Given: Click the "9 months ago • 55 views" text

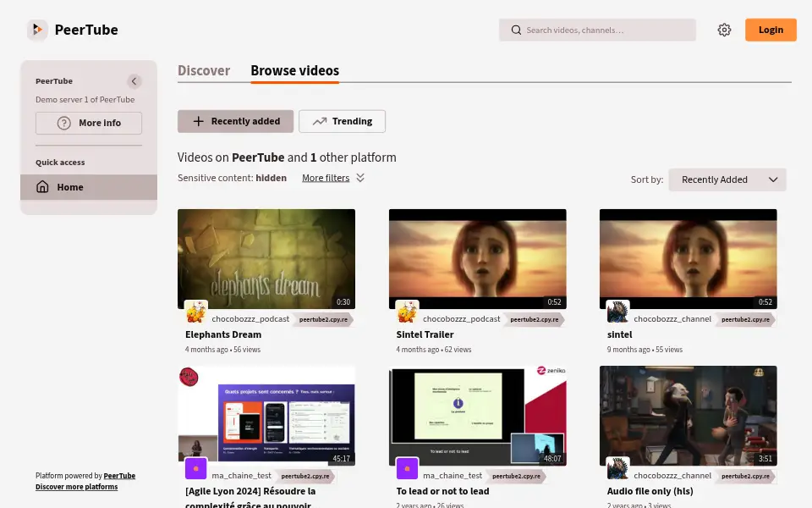Looking at the screenshot, I should click(x=645, y=350).
